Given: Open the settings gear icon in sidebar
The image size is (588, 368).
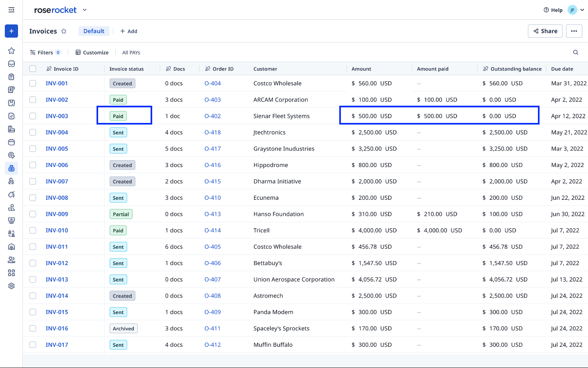Looking at the screenshot, I should (x=11, y=286).
